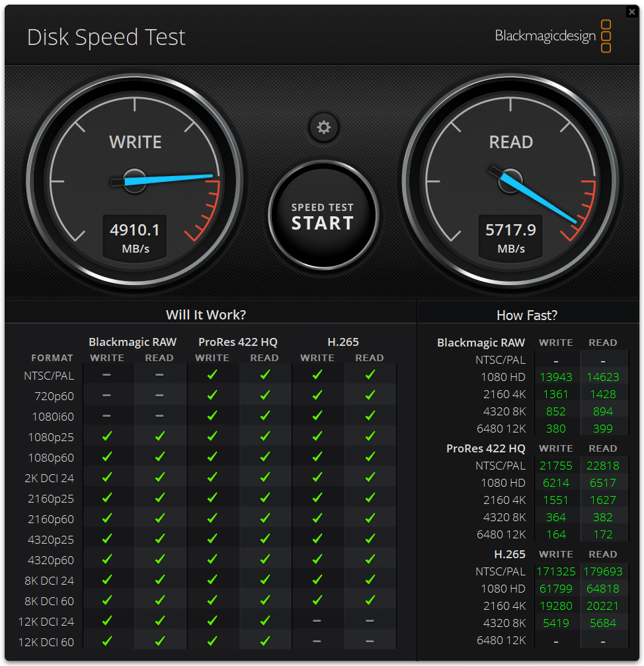
Task: Click the Blackmagicdesign logo
Action: [x=553, y=36]
